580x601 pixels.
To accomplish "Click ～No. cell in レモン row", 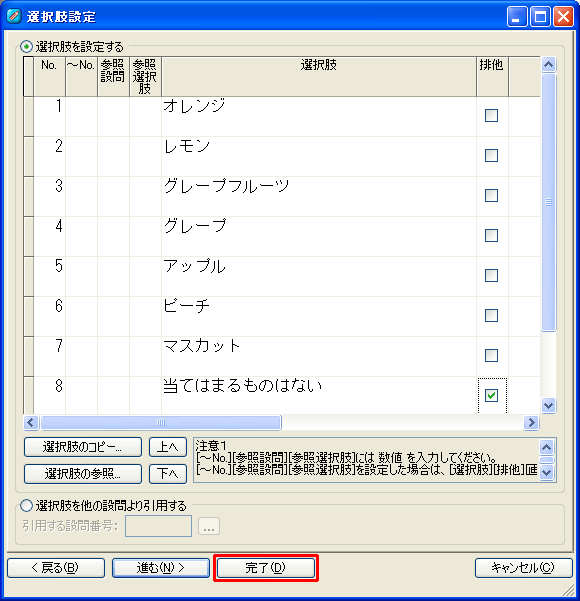I will click(x=81, y=156).
